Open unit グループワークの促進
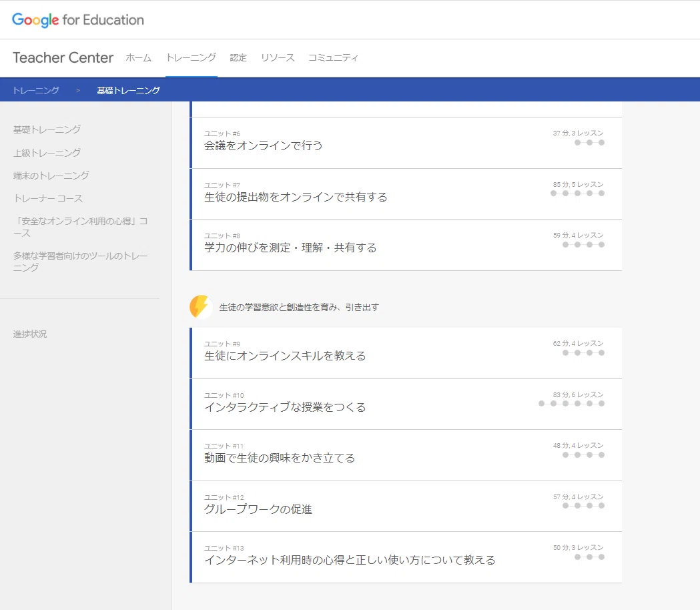 [x=406, y=506]
